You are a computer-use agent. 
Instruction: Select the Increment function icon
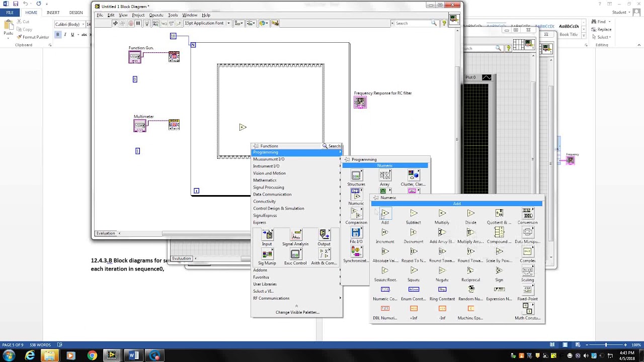385,232
